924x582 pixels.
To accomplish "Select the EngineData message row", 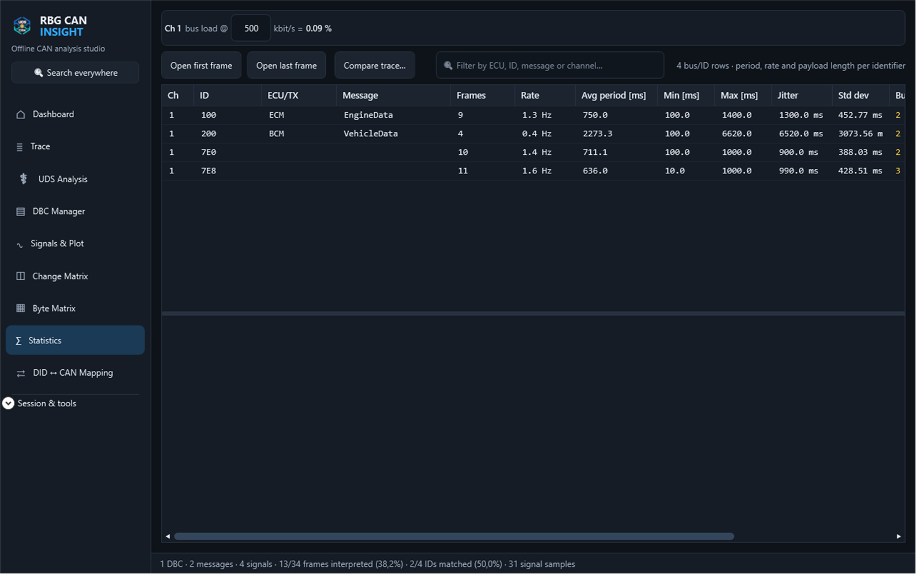I will point(533,115).
